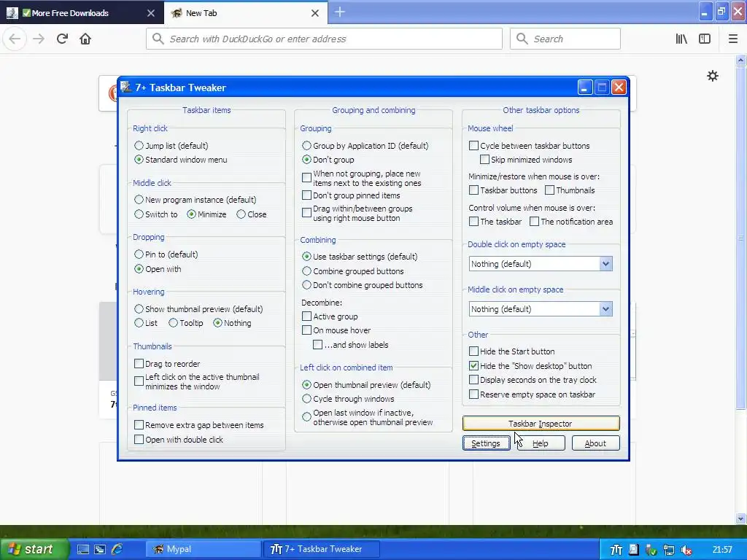Open a new tab with plus button
Viewport: 747px width, 560px height.
[340, 12]
